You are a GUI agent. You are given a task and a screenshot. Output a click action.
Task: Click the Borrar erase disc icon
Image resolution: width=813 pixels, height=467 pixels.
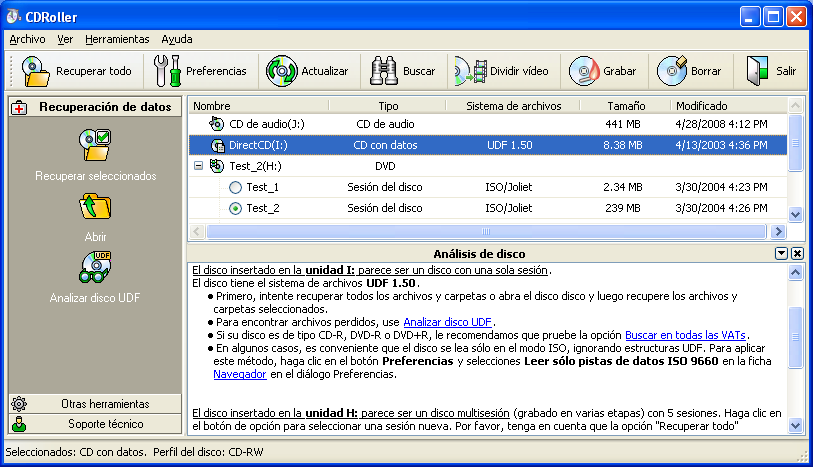(673, 71)
